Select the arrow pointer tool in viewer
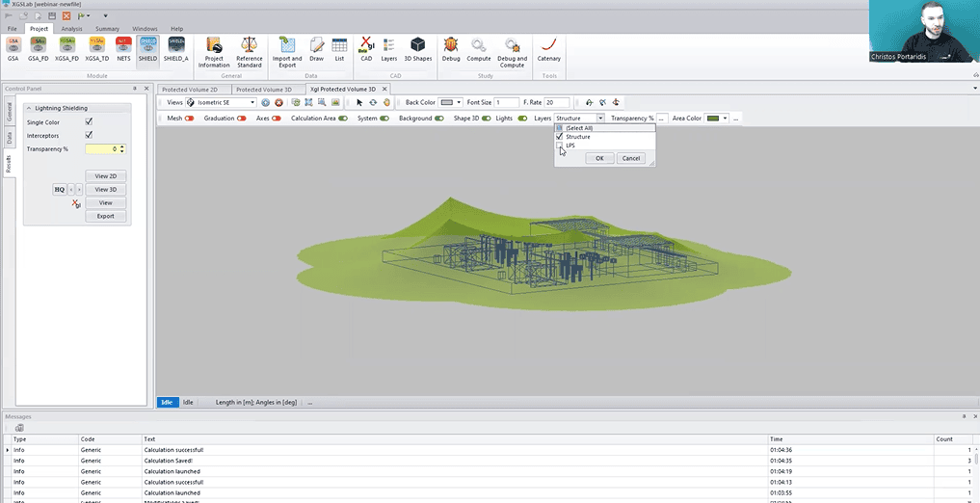Screen dimensions: 980x503 click(359, 102)
